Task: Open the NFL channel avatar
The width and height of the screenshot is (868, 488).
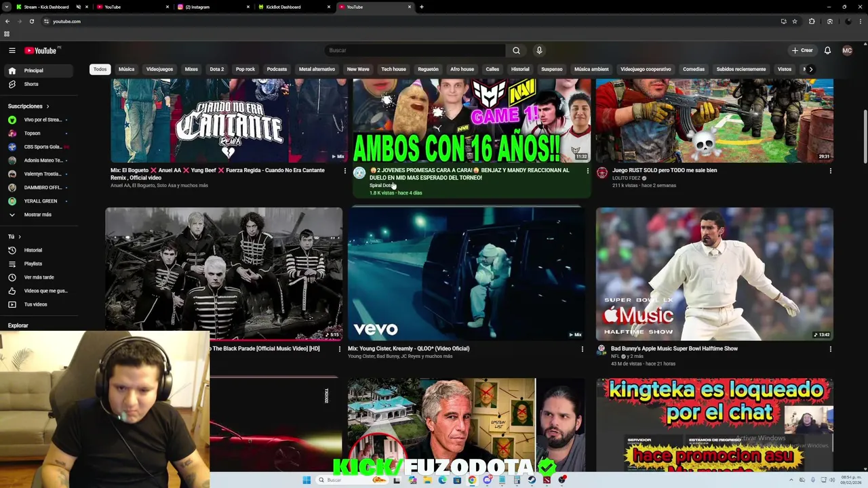Action: tap(601, 350)
